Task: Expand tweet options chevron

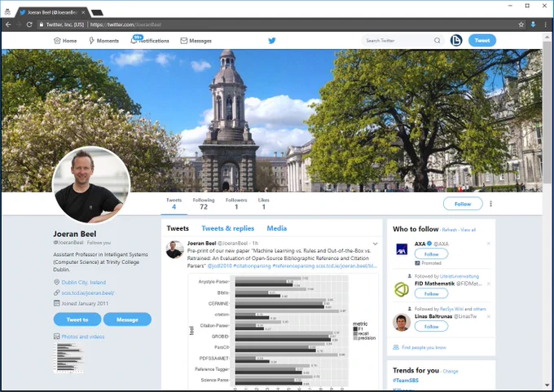Action: click(x=376, y=244)
